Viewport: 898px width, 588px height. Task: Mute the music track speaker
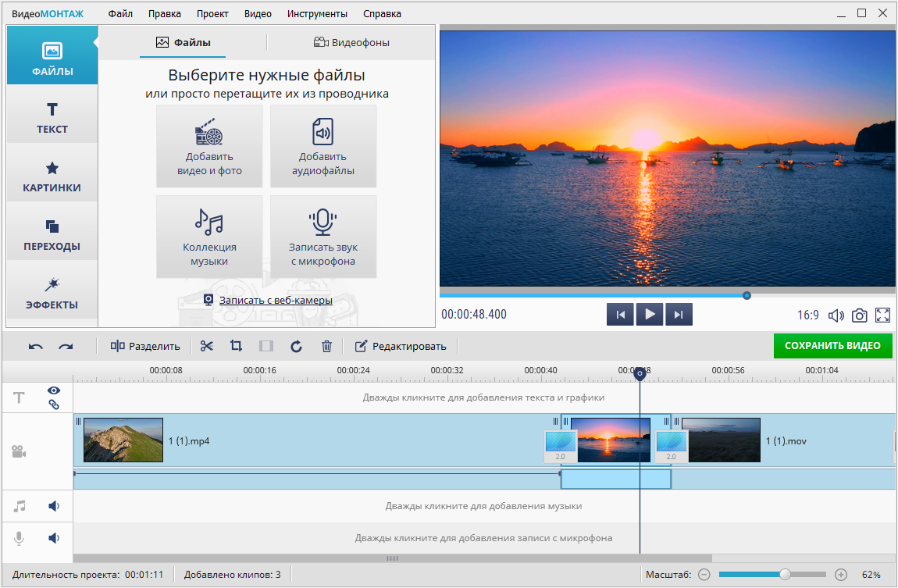54,506
